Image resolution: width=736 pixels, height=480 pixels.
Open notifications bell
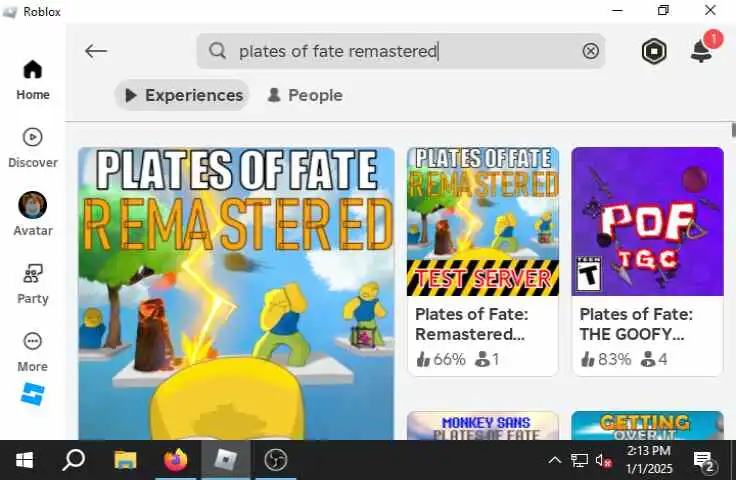click(x=701, y=51)
